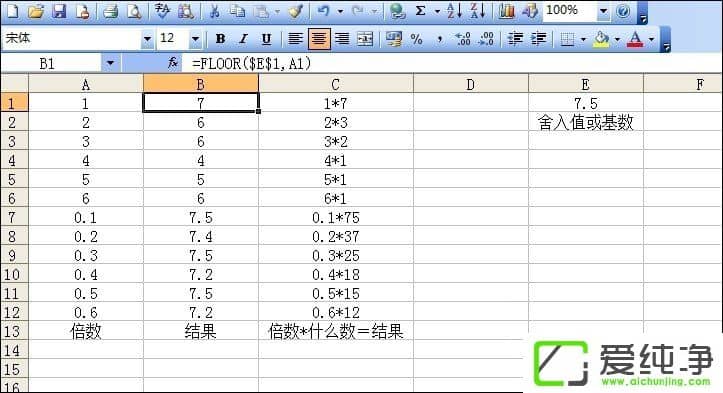Increase decimal places
Viewport: 723px width, 393px height.
click(463, 39)
